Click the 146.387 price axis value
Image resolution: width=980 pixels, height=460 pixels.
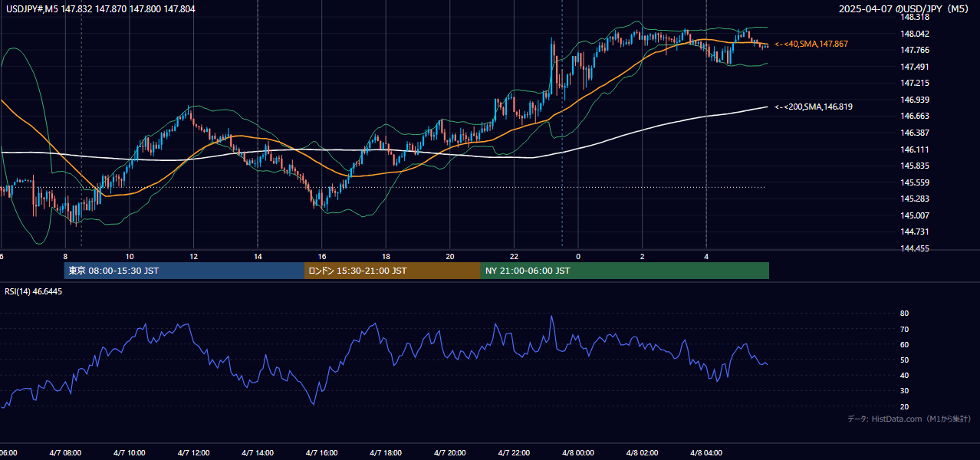coord(915,133)
